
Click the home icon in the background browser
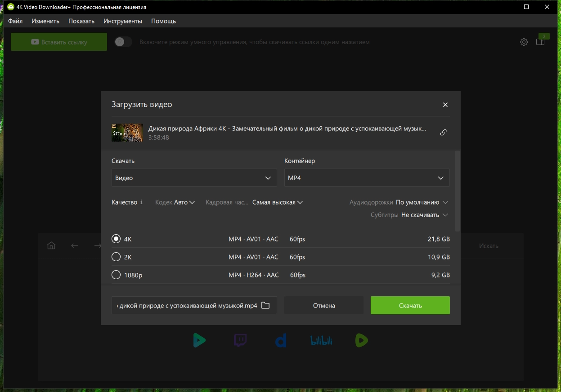click(x=51, y=245)
